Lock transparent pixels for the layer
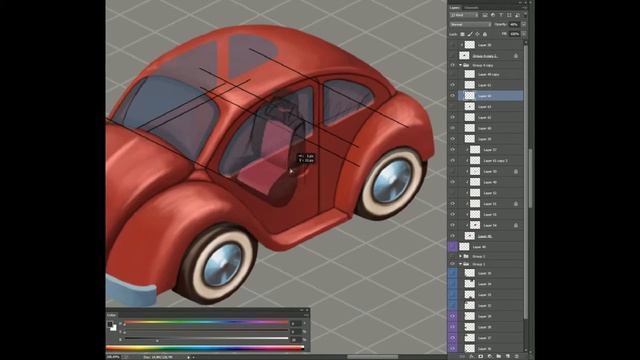 pyautogui.click(x=462, y=34)
